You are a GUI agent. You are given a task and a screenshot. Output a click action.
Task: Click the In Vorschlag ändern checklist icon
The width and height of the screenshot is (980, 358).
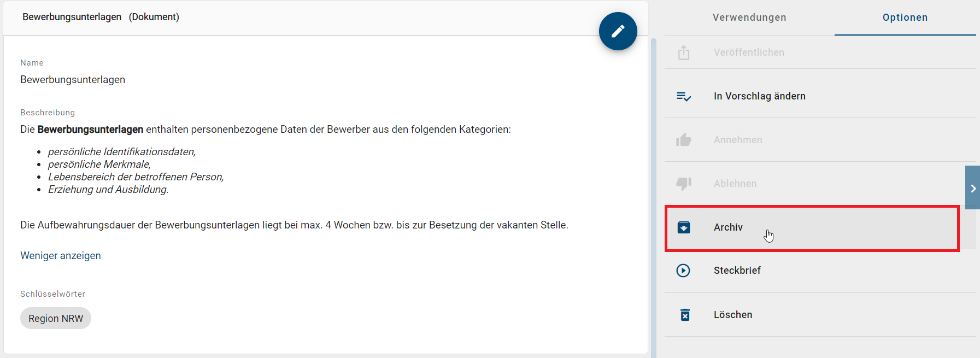click(x=684, y=96)
